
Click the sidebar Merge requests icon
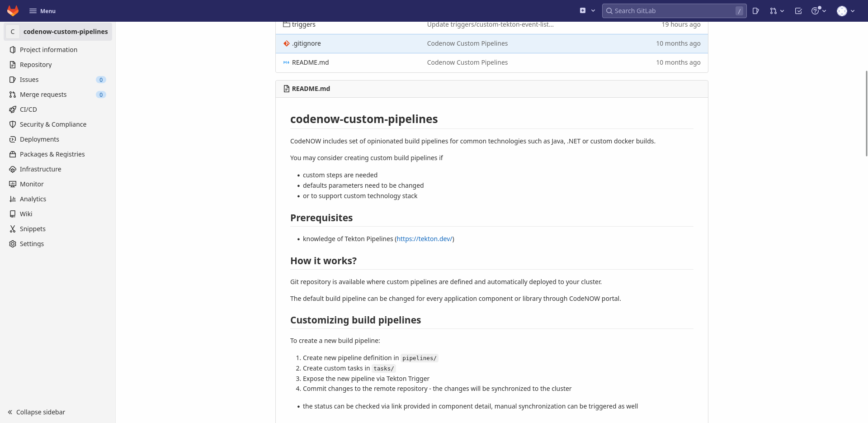click(13, 95)
